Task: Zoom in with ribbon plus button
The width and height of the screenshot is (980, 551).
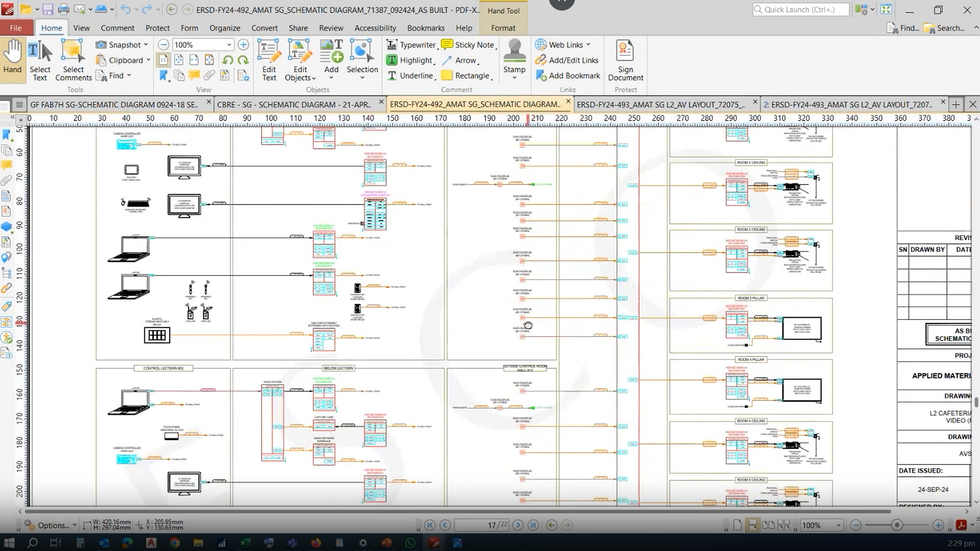Action: (x=243, y=44)
